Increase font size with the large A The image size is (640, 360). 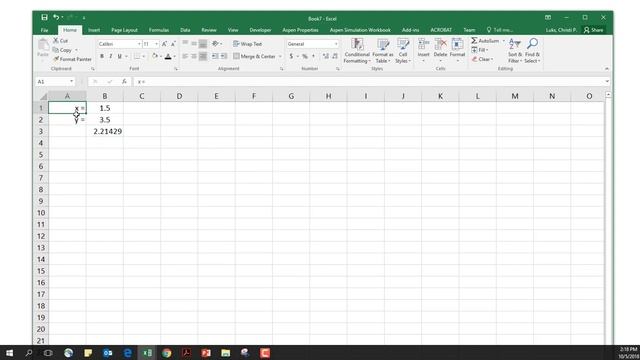click(x=164, y=44)
